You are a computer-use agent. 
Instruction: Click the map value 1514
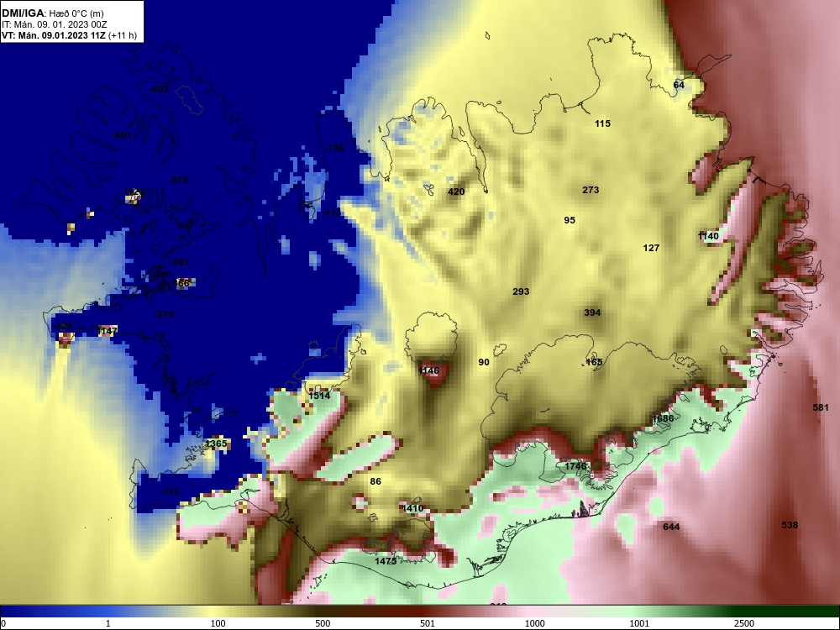(x=319, y=396)
